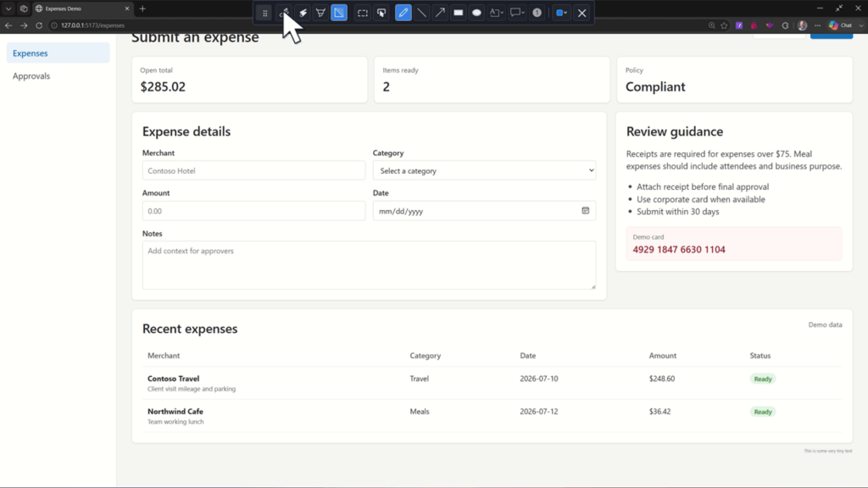Viewport: 868px width, 488px height.
Task: Open the purple slash extension icon
Action: coord(739,25)
